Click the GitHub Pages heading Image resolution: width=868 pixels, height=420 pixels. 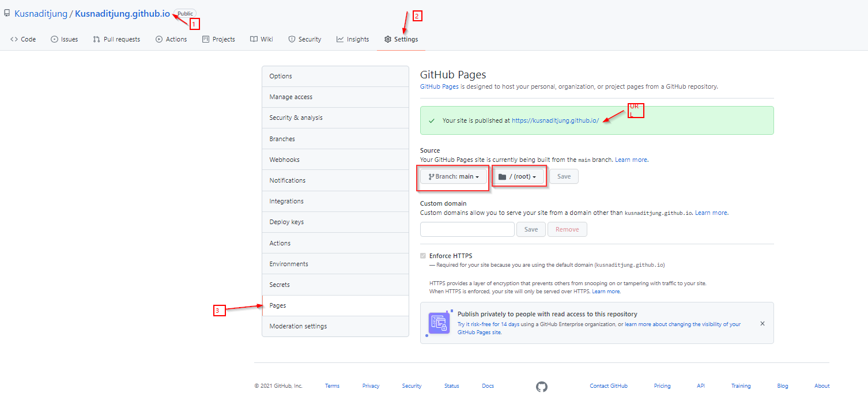pos(453,74)
